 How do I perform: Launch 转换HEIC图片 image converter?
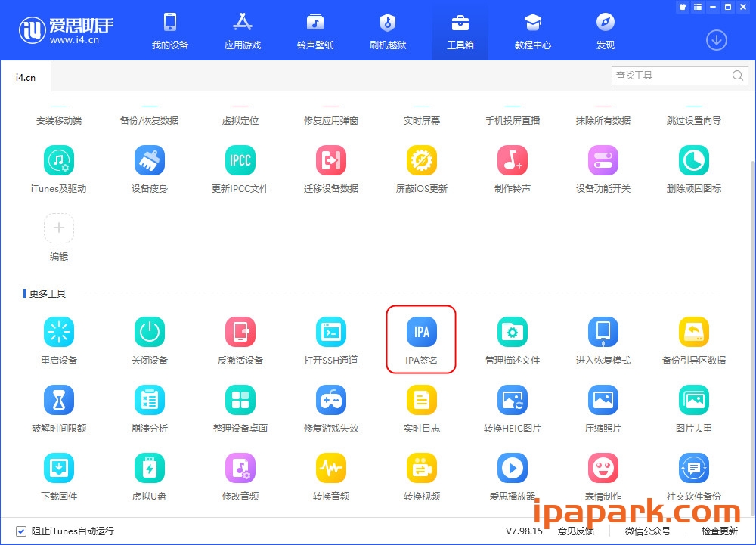pyautogui.click(x=513, y=399)
